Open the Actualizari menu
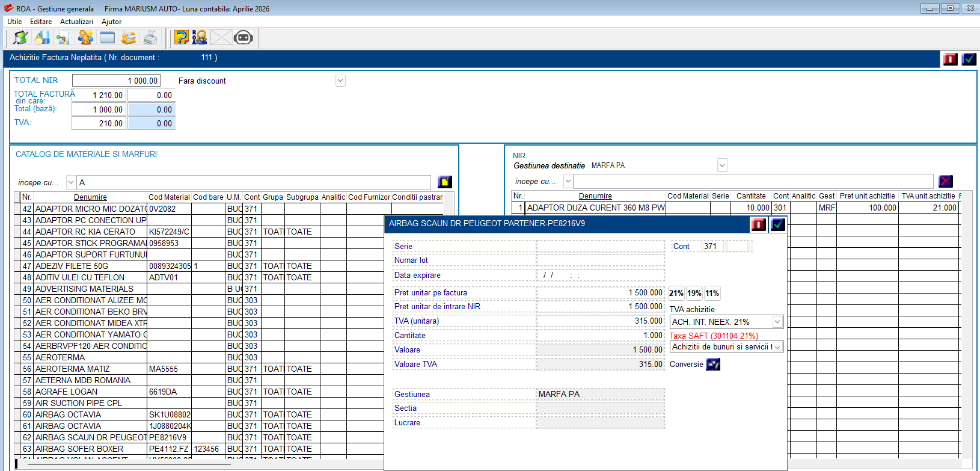 tap(76, 22)
